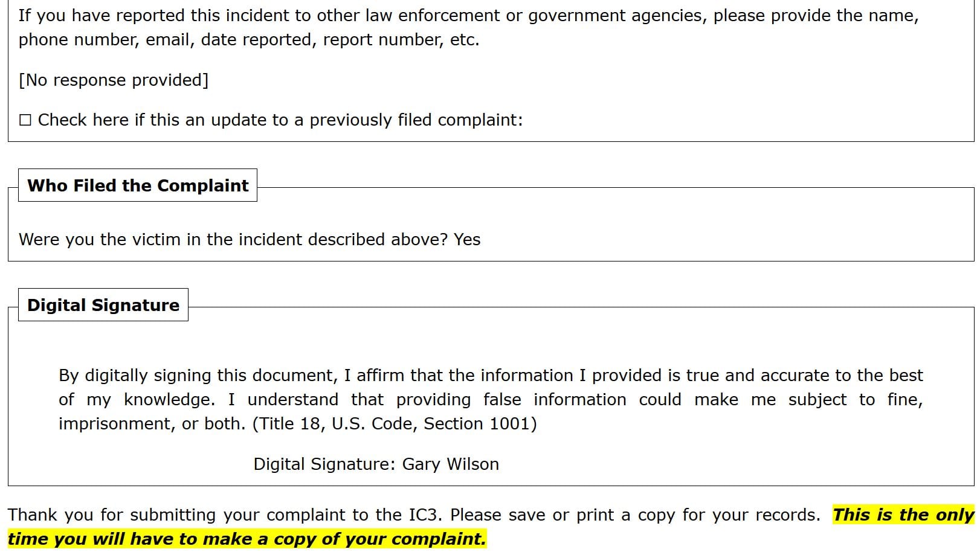Click the 'Who Filed the Complaint' section heading
Screen dimensions: 980x555
(x=138, y=185)
